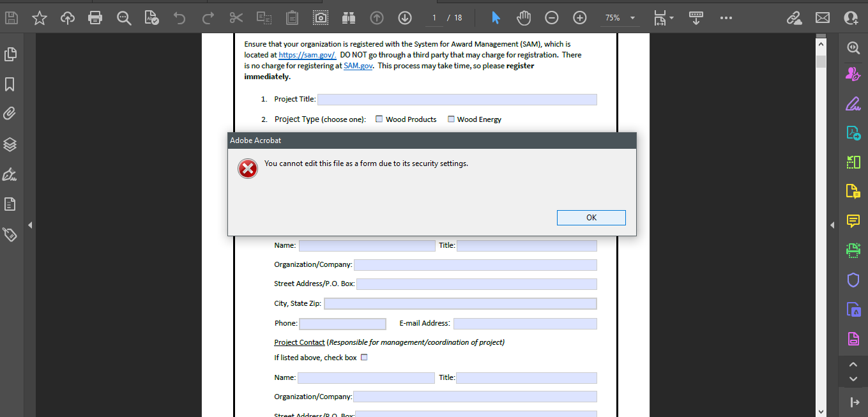This screenshot has height=417, width=868.
Task: Open the Layers panel
Action: [x=10, y=144]
